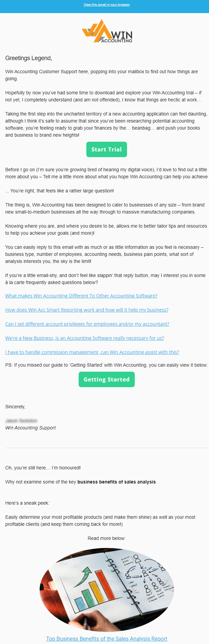Click the 'Oh, you're still here…' line
The image size is (209, 644).
point(43,468)
